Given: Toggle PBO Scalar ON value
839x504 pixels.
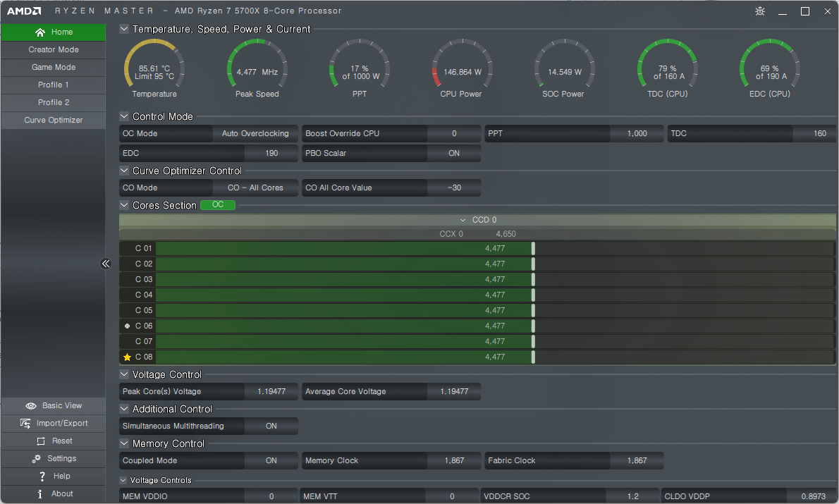Looking at the screenshot, I should click(454, 153).
